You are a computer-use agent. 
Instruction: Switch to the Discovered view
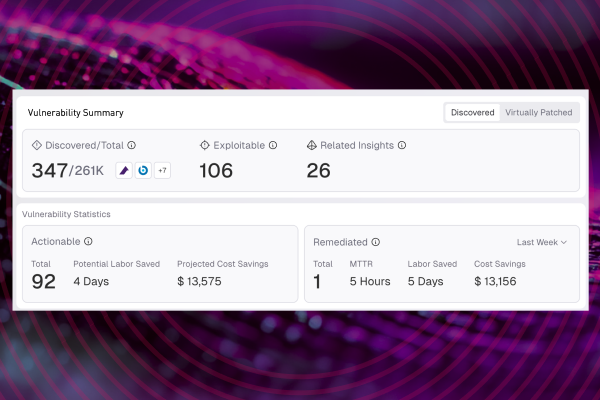[x=472, y=113]
